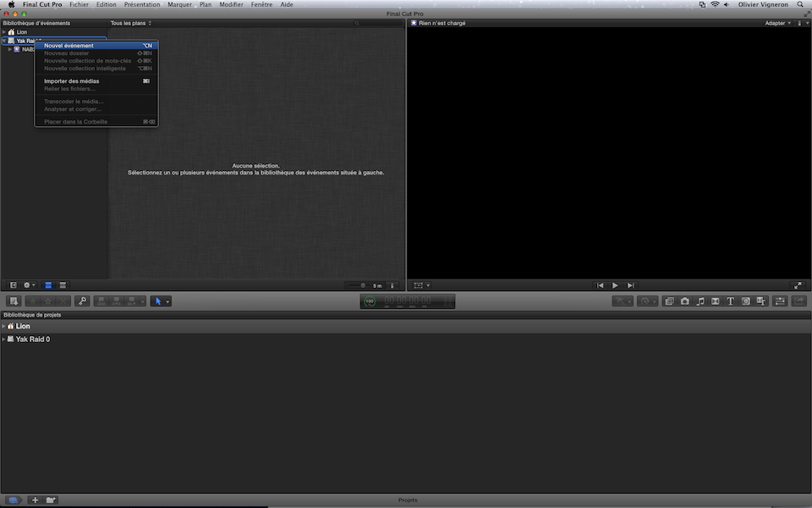Open the titles browser T icon
This screenshot has width=812, height=508.
tap(730, 301)
